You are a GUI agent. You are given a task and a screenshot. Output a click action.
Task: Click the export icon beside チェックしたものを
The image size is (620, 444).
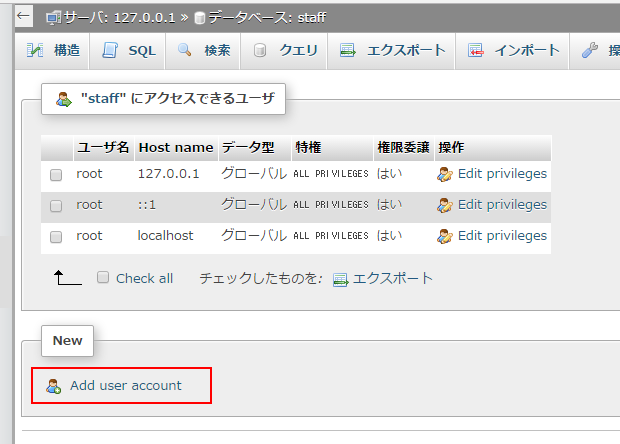(x=340, y=280)
